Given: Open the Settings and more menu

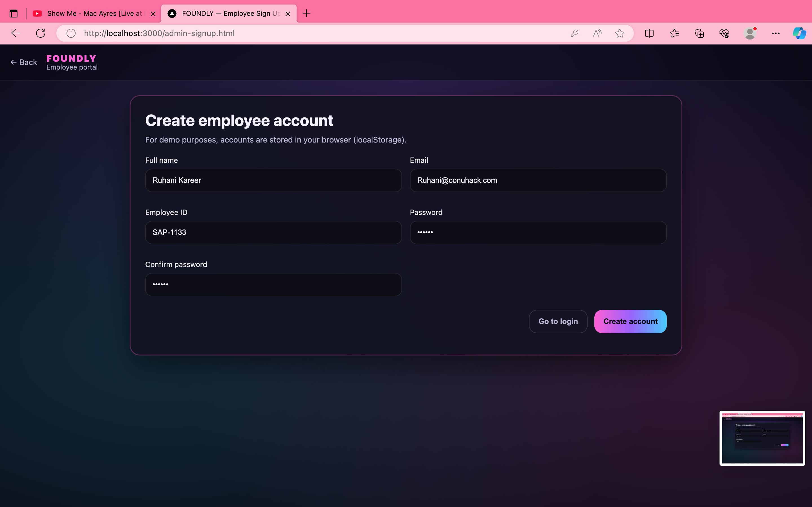Looking at the screenshot, I should (775, 33).
